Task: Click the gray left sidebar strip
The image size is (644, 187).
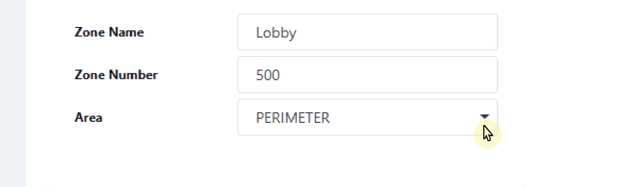Action: point(13,93)
